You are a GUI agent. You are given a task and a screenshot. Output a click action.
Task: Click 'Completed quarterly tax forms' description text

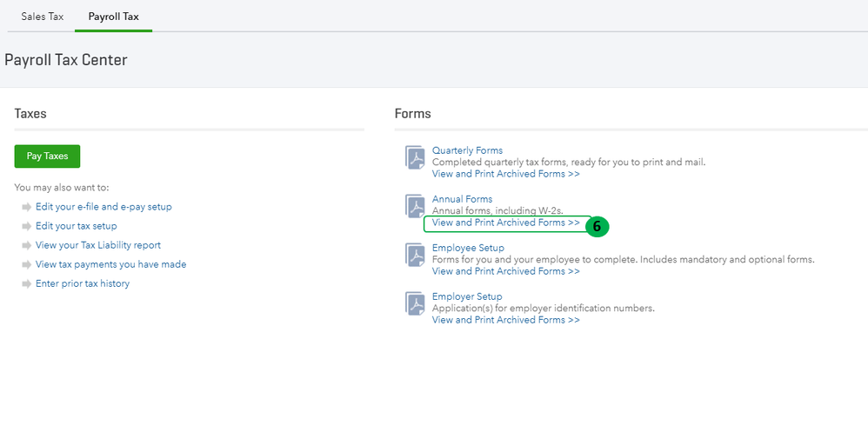tap(569, 163)
